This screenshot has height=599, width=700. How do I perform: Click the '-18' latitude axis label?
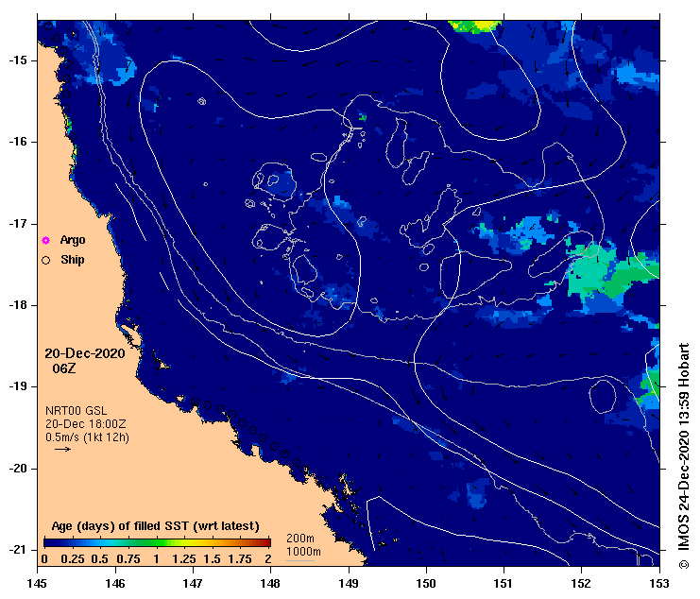pos(17,305)
